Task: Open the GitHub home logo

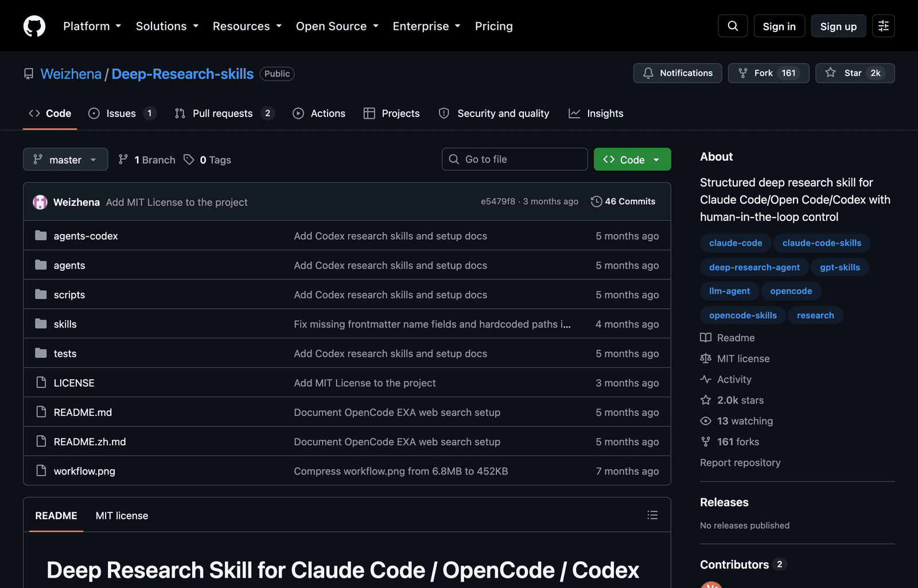Action: point(34,26)
